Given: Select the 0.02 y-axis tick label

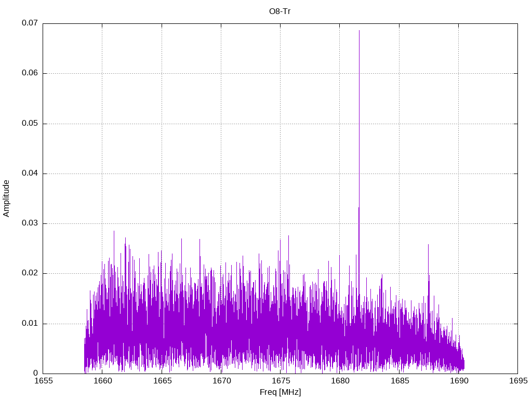Looking at the screenshot, I should [x=30, y=273].
